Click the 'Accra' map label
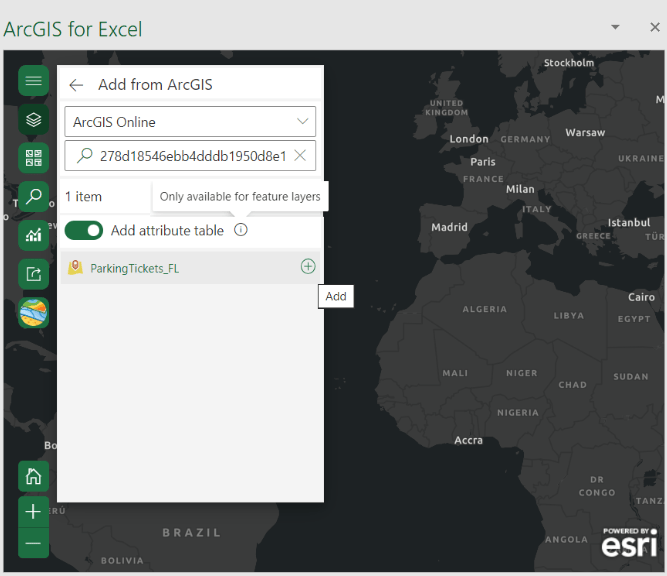Screen dimensions: 667x576 (x=468, y=440)
